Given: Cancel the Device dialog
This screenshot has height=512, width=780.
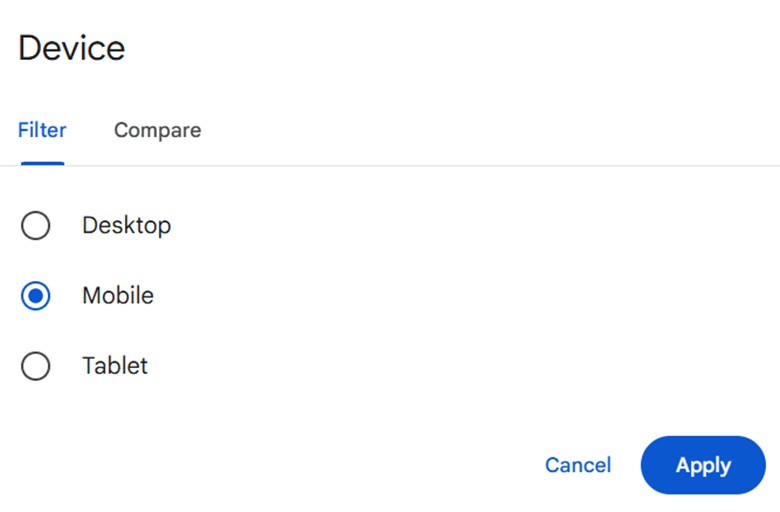Looking at the screenshot, I should pos(577,465).
